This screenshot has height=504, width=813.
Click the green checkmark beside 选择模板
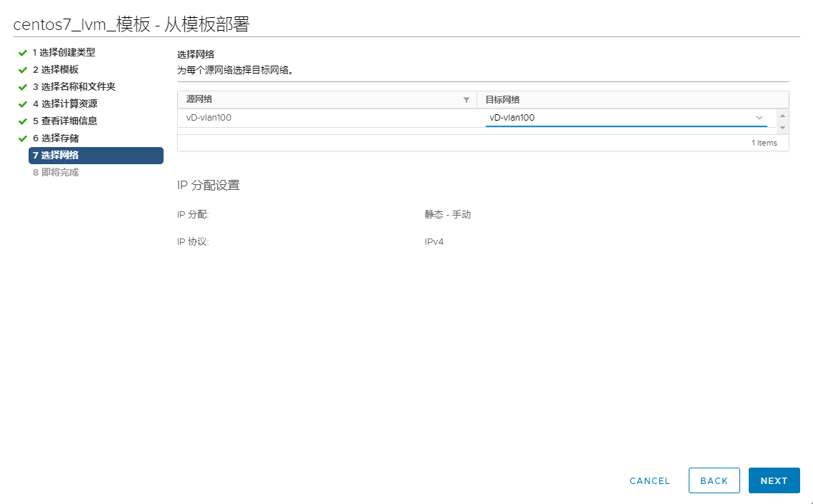click(22, 70)
